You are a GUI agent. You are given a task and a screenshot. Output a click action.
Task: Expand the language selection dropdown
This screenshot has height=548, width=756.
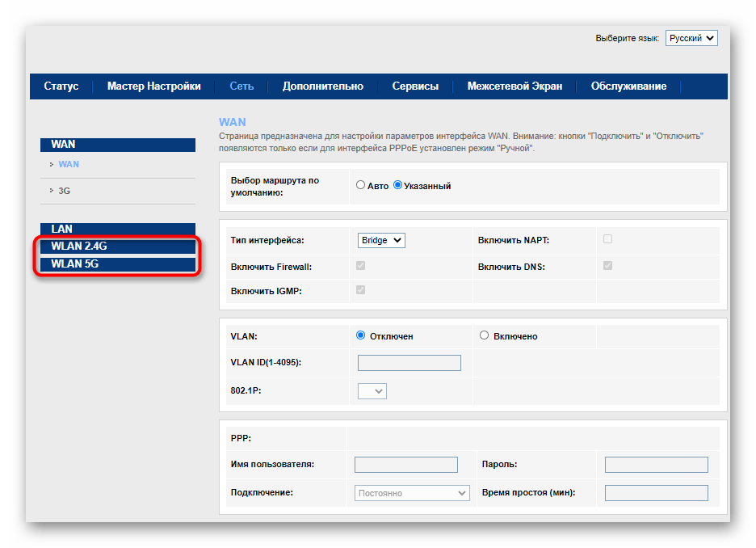691,38
